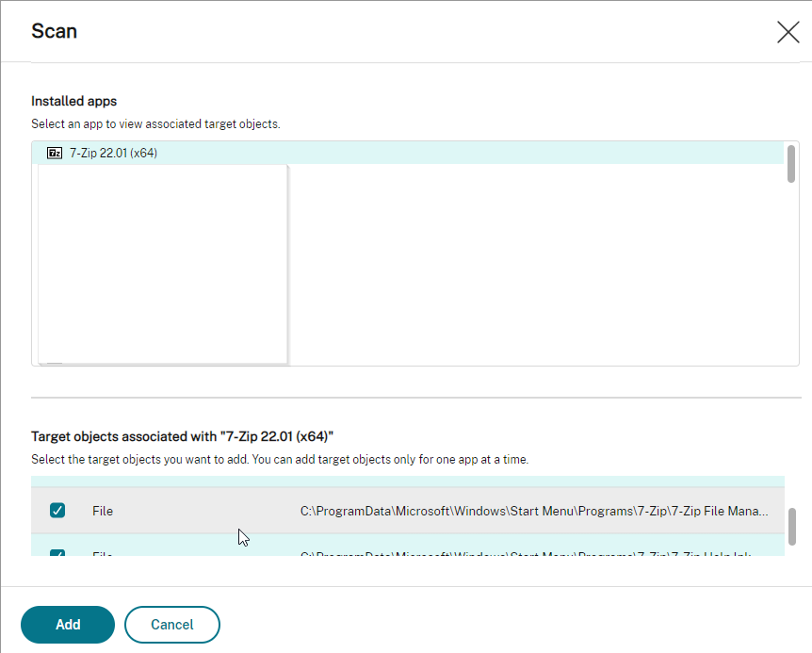Click the "File" type cell in the highlighted row

pyautogui.click(x=103, y=511)
